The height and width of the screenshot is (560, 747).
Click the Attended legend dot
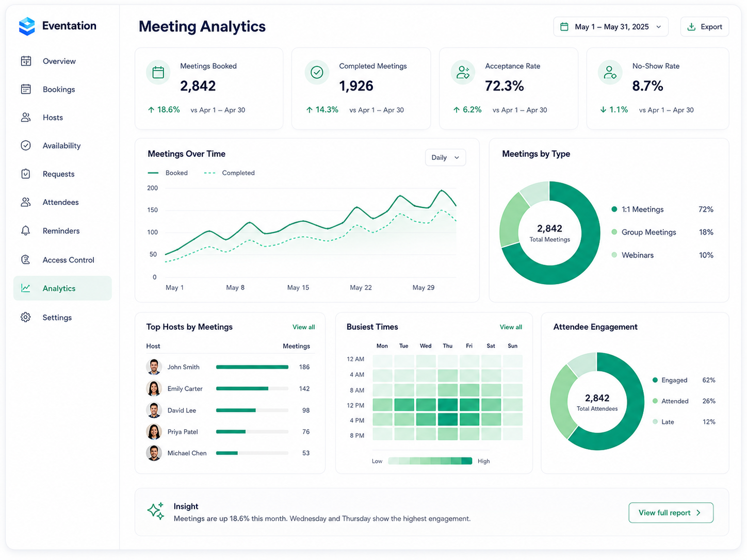655,401
